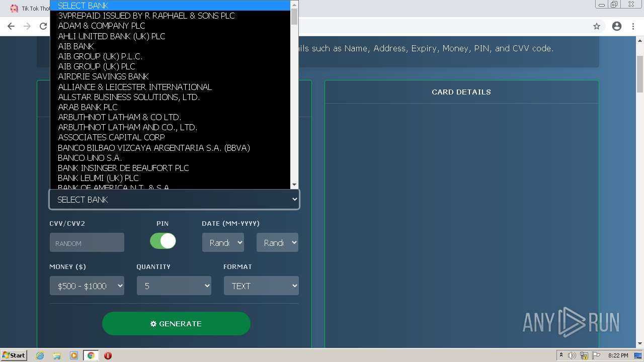Choose AIB GROUP (UK) P.L.C.
Image resolution: width=644 pixels, height=362 pixels.
tap(170, 56)
